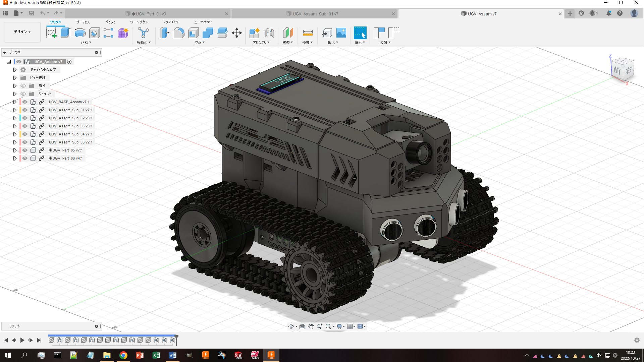Select the Orbit tool in the navigation bar
This screenshot has height=362, width=644.
coord(291,326)
